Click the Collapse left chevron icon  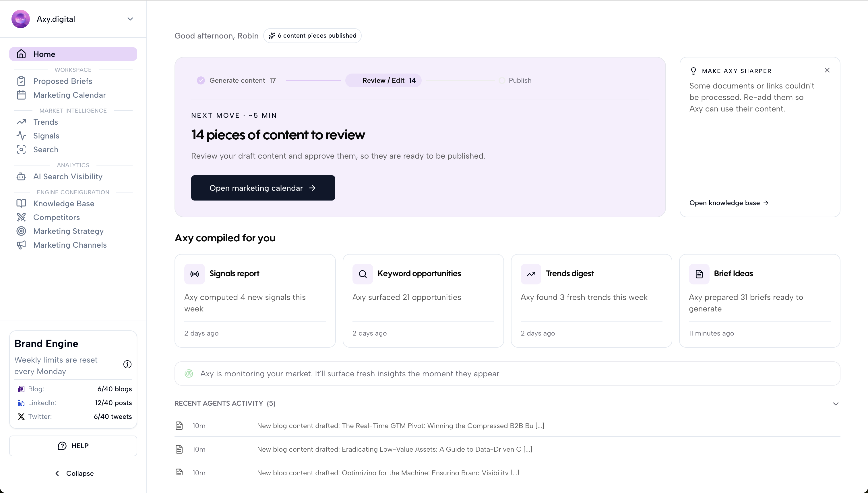tap(57, 473)
